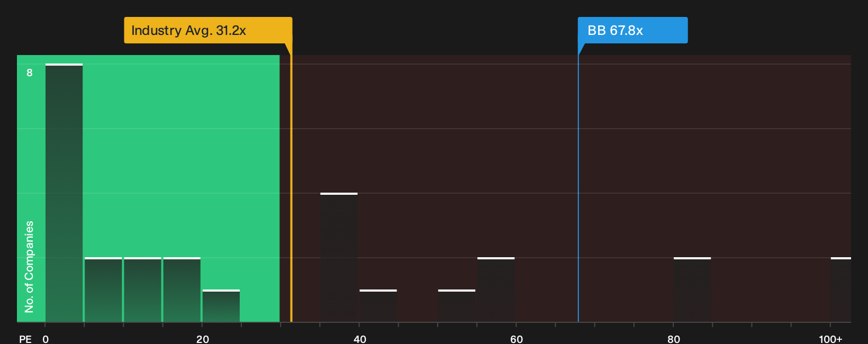The height and width of the screenshot is (344, 868).
Task: Select the histogram bar at PE 5-10
Action: [x=103, y=289]
